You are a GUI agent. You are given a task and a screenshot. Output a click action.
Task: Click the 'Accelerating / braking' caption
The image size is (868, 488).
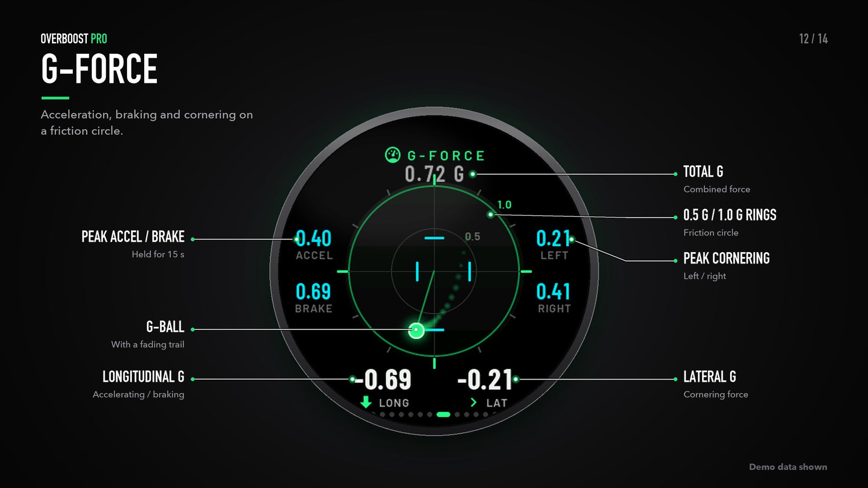(x=138, y=394)
